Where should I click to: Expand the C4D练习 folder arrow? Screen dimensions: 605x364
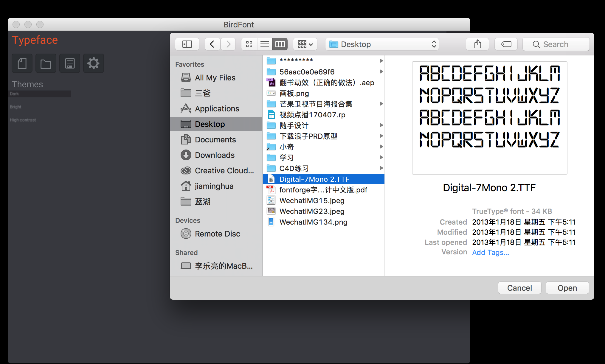[x=381, y=168]
